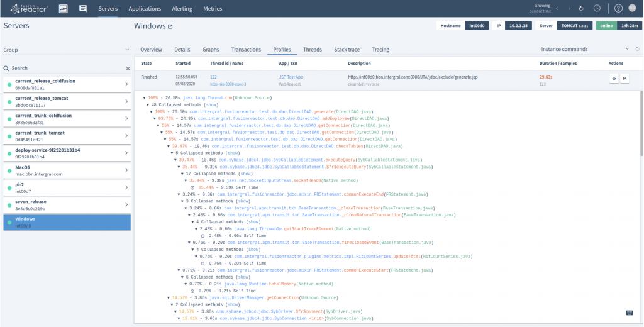Select the Profiles tab
The height and width of the screenshot is (327, 644).
pos(282,49)
